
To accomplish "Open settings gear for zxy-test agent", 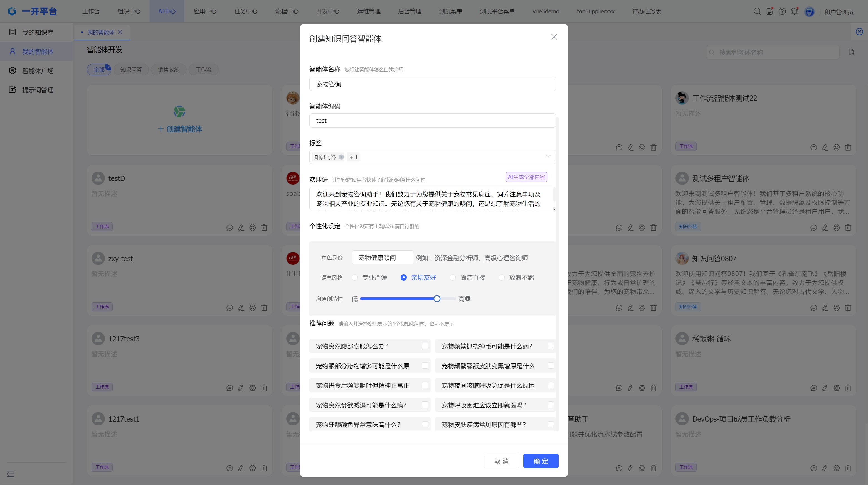I will coord(252,308).
